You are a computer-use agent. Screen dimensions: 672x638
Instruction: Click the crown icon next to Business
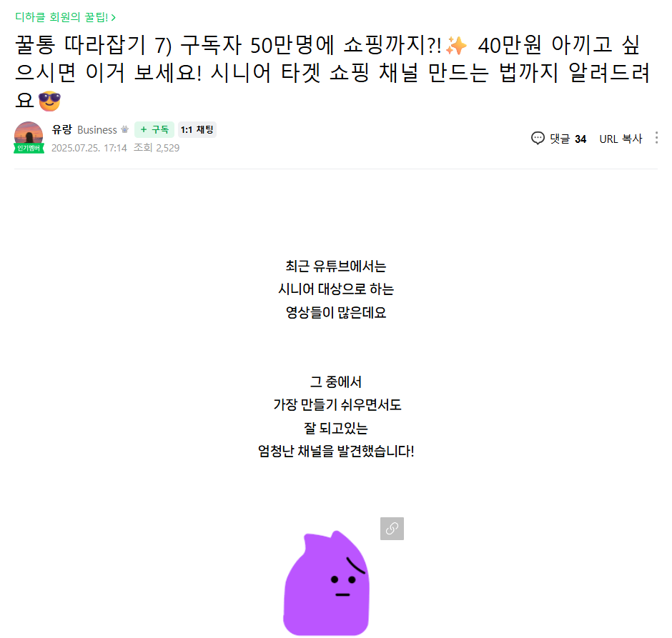pyautogui.click(x=124, y=129)
